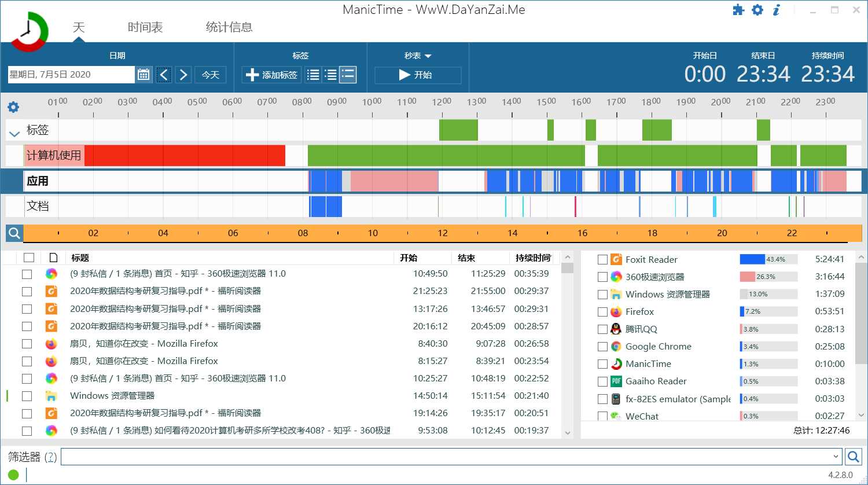Click ManicTime icon in app list
The image size is (868, 485).
coord(616,363)
